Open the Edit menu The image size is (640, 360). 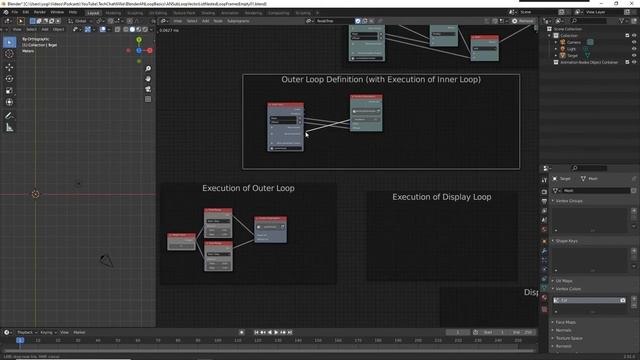tap(26, 12)
